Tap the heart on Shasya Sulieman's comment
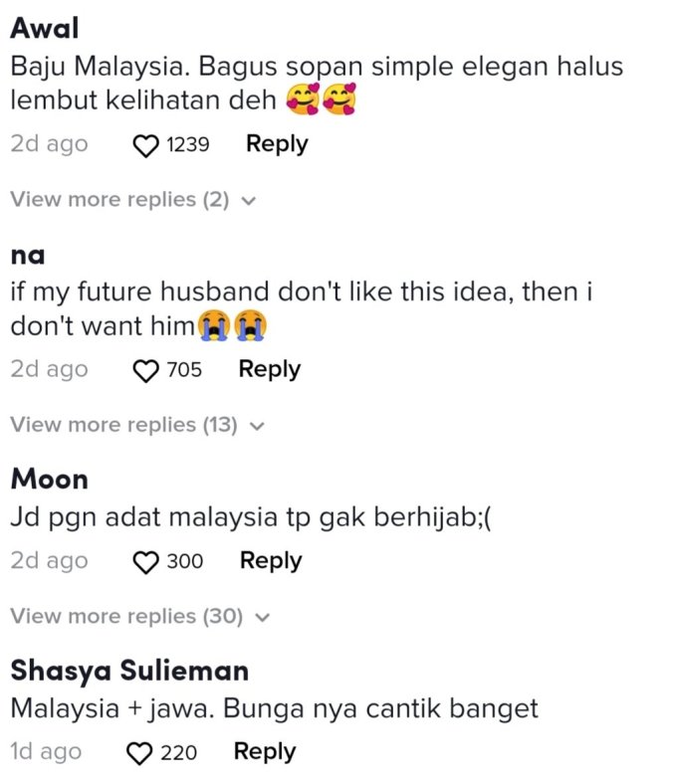Viewport: 675px width, 784px height. click(x=139, y=753)
